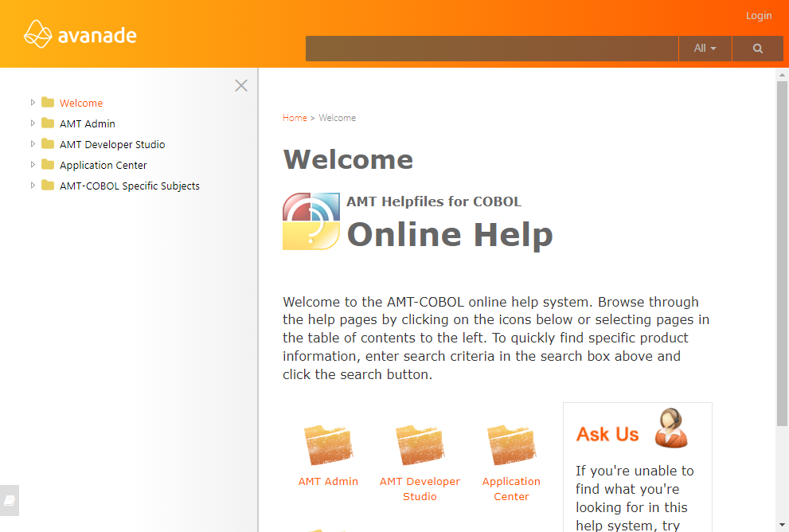Open the All search filter dropdown
789x532 pixels.
pos(705,49)
